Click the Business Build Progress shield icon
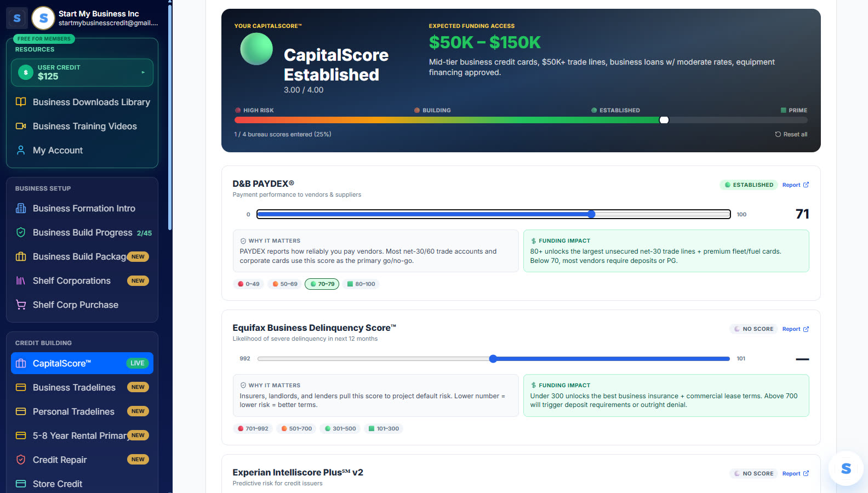The image size is (868, 493). tap(21, 232)
